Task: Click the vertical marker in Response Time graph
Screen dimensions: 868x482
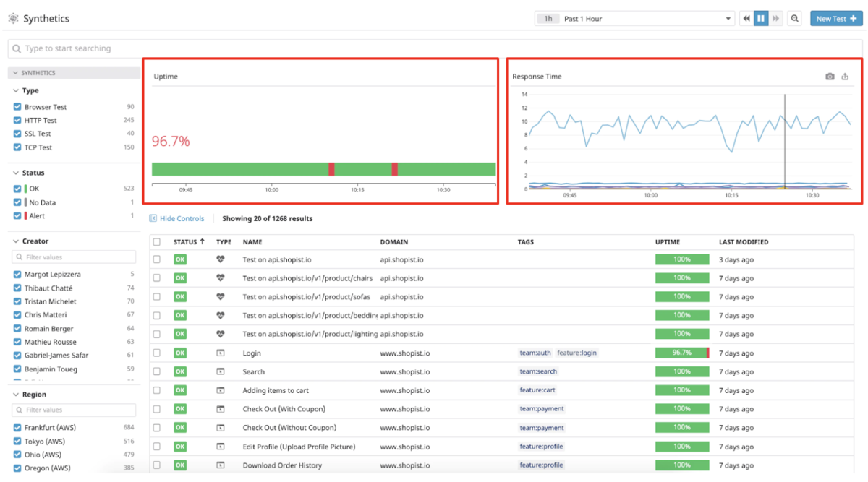Action: tap(785, 142)
